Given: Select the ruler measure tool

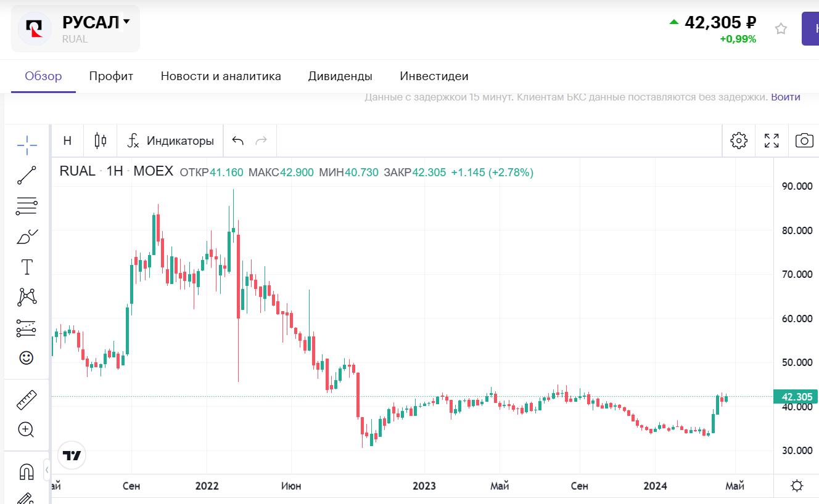Looking at the screenshot, I should pyautogui.click(x=27, y=400).
